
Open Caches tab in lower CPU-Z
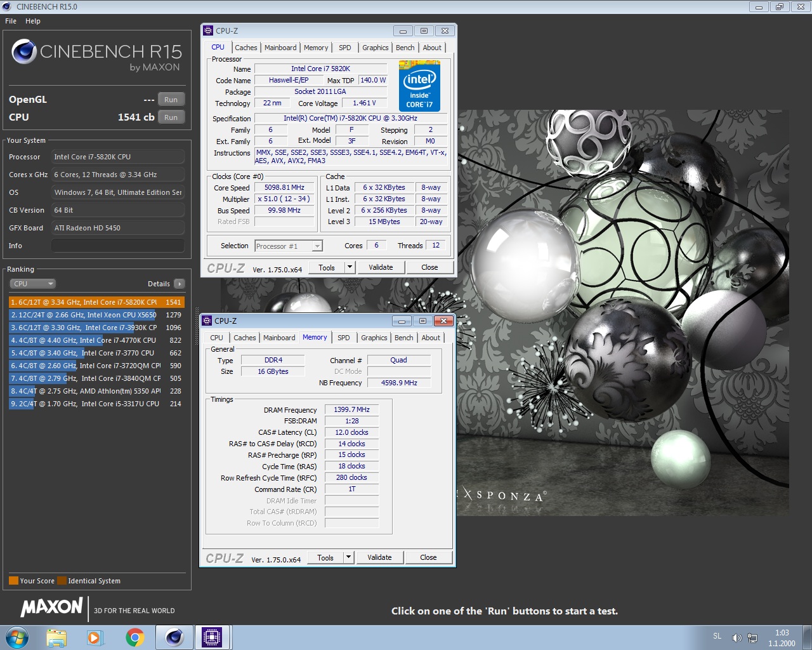pos(245,338)
